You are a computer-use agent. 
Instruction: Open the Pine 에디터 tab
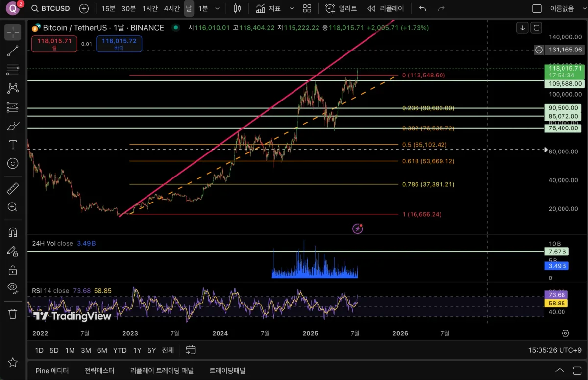[x=52, y=370]
